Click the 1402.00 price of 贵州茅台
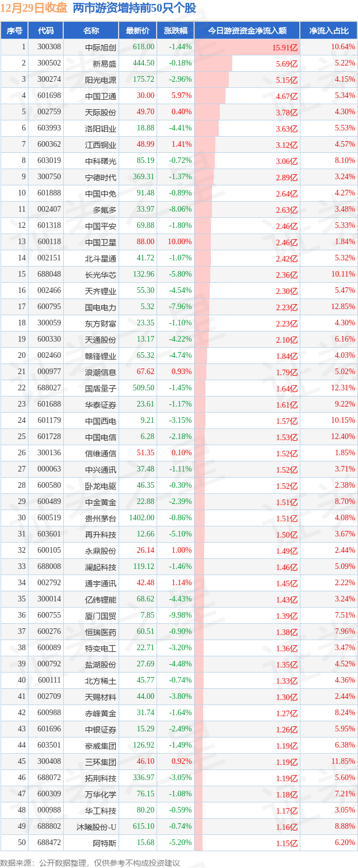 pyautogui.click(x=142, y=518)
